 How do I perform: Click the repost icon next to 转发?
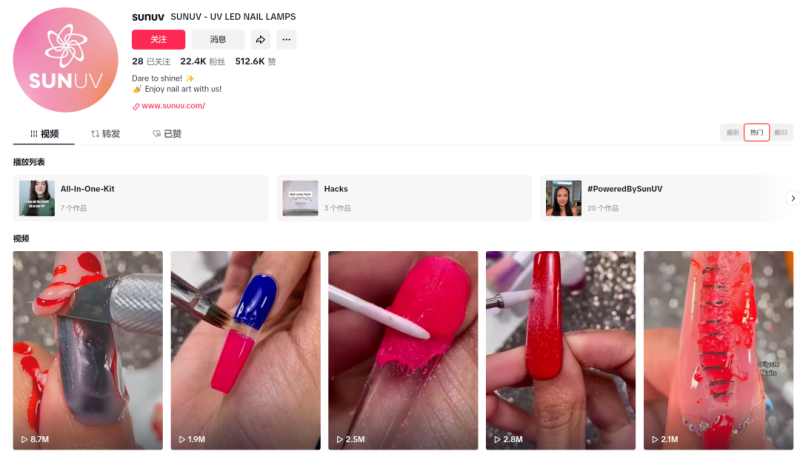click(95, 134)
